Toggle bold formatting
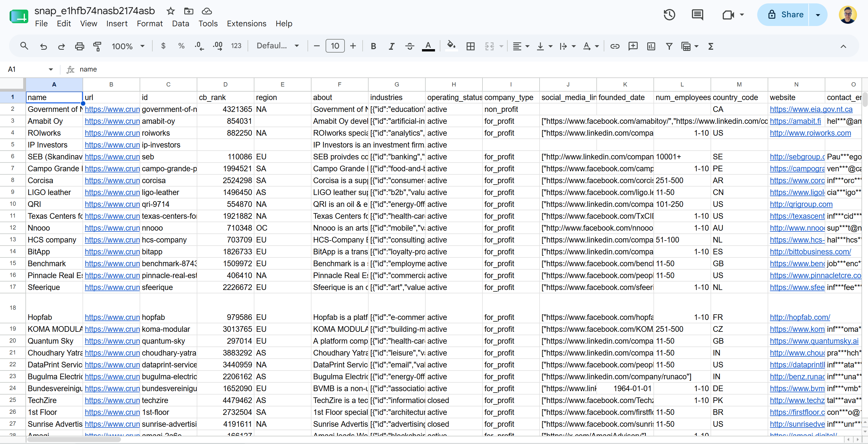 [x=373, y=46]
